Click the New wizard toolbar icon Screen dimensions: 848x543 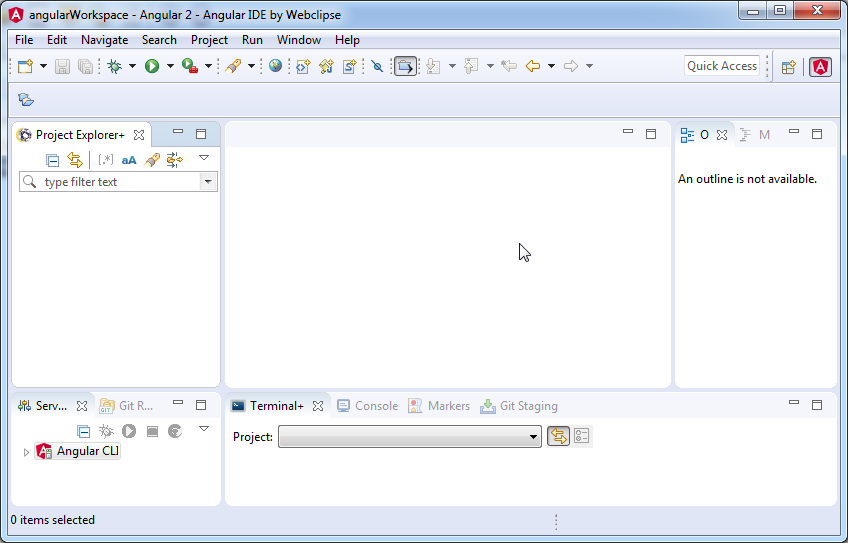tap(25, 66)
